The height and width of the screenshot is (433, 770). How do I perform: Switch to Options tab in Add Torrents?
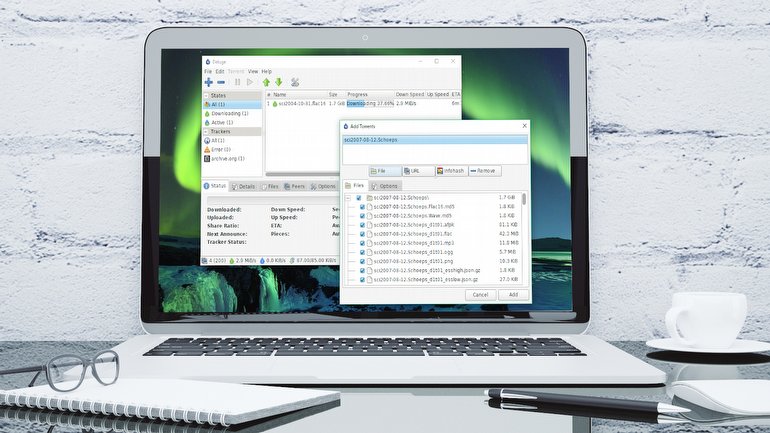[386, 186]
